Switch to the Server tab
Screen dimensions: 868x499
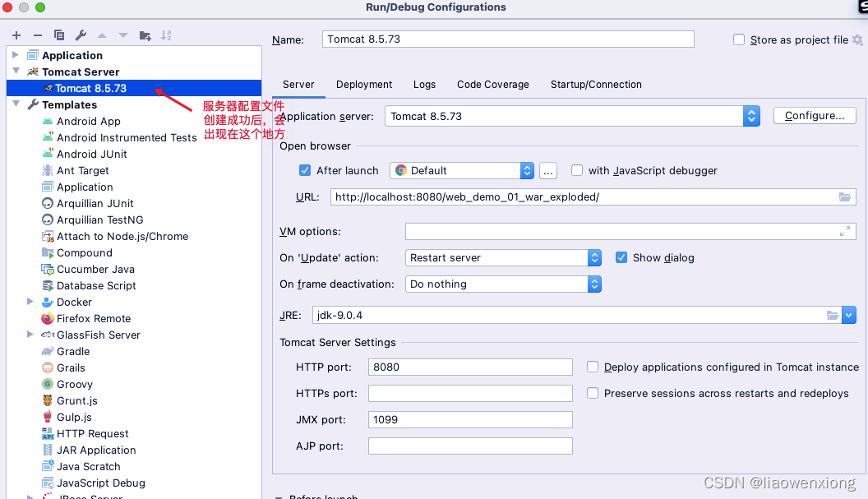[x=298, y=85]
